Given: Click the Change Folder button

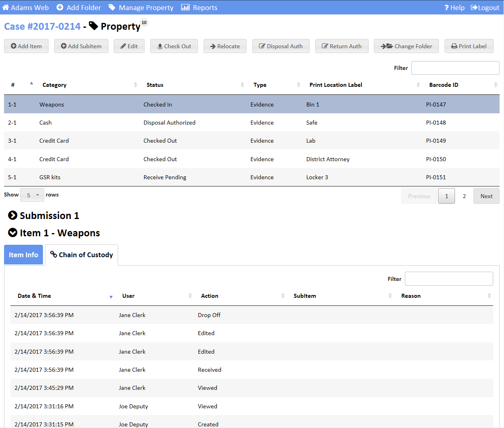Looking at the screenshot, I should coord(406,46).
